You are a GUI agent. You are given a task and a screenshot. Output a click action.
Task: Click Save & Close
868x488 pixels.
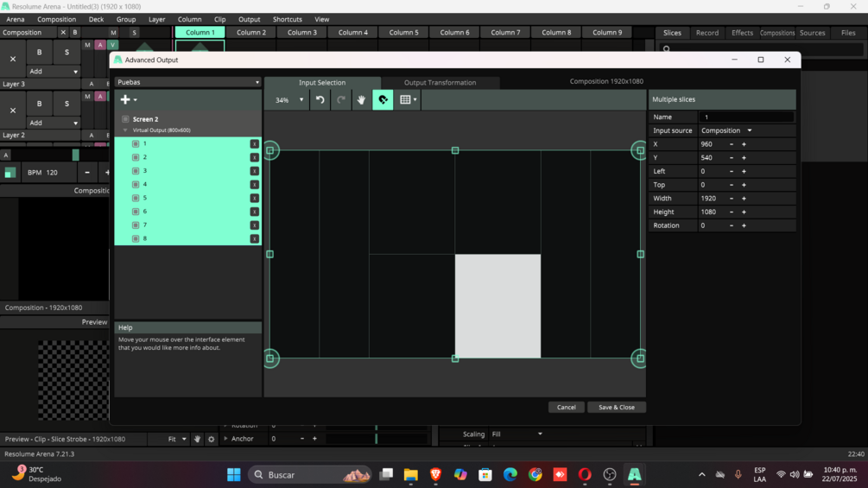(616, 407)
